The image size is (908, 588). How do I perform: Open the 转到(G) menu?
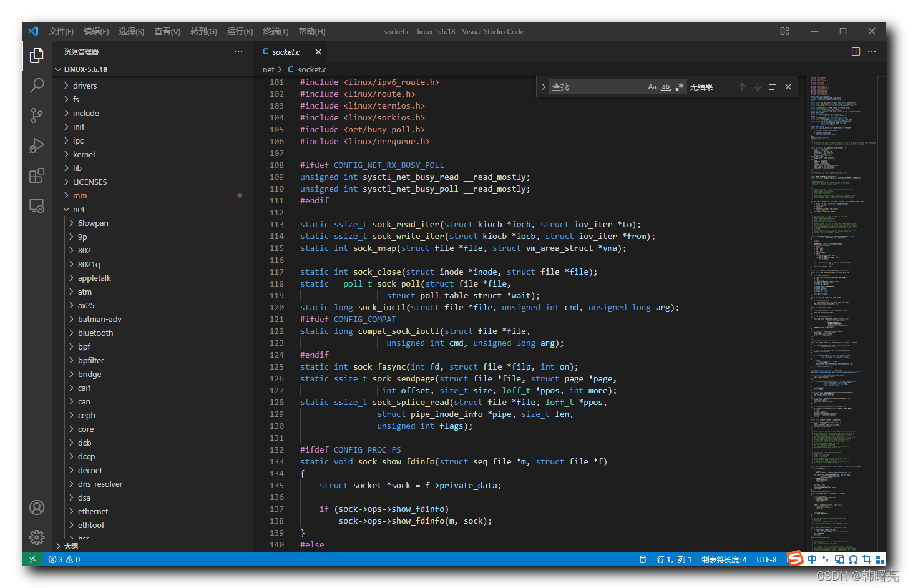click(x=203, y=31)
